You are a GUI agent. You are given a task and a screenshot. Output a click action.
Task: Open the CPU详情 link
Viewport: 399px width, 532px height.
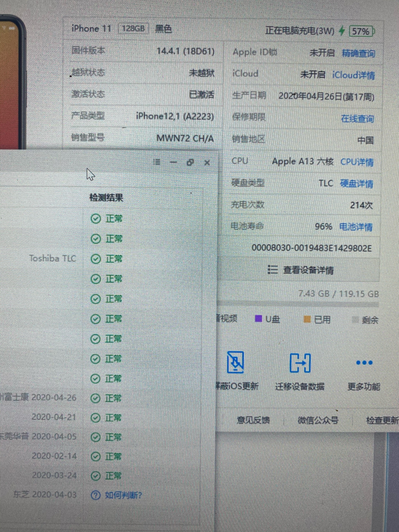(357, 162)
